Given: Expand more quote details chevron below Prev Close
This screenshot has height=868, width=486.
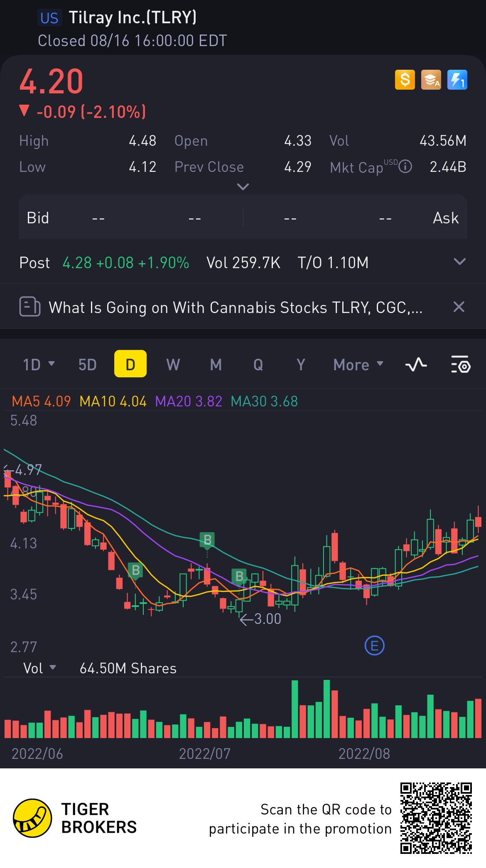Looking at the screenshot, I should point(243,187).
